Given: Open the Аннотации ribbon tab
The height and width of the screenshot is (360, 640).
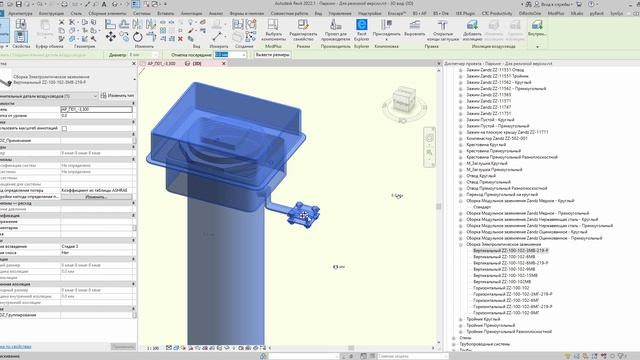Looking at the screenshot, I should pyautogui.click(x=191, y=13).
